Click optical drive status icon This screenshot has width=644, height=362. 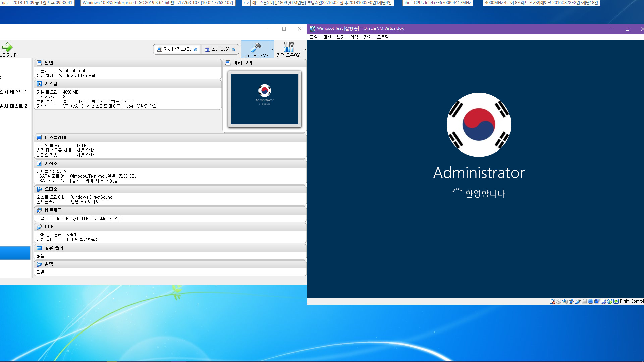[559, 301]
